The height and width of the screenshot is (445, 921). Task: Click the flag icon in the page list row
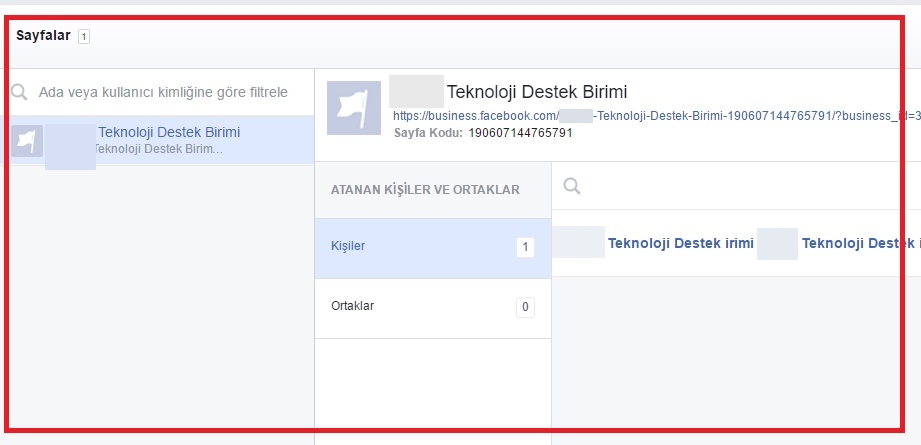[26, 140]
